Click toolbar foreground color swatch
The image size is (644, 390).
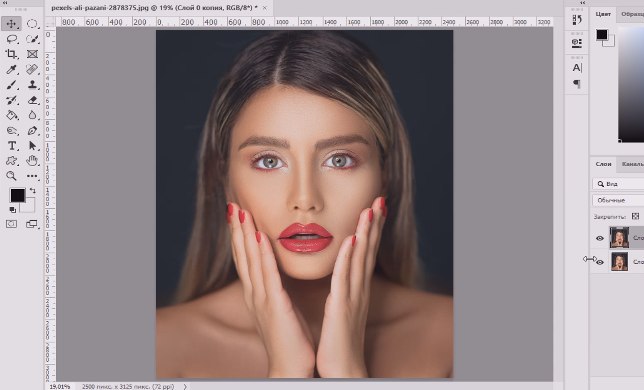pyautogui.click(x=17, y=195)
